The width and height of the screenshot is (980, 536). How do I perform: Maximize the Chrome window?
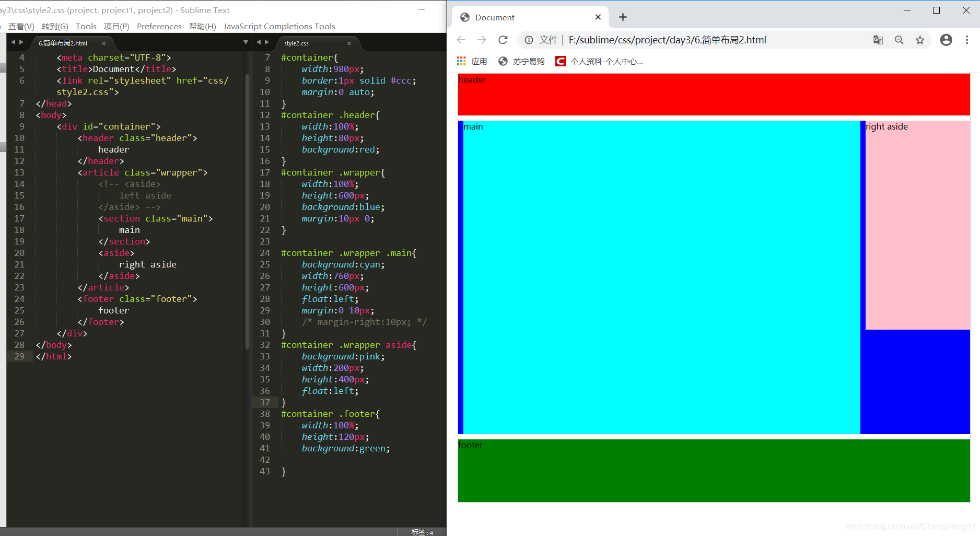pyautogui.click(x=936, y=10)
